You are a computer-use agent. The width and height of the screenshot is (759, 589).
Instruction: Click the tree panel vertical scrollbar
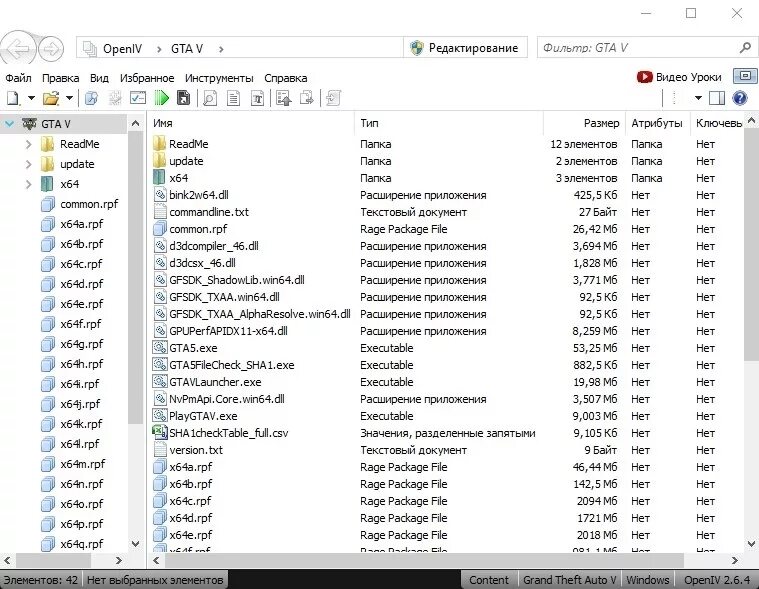(136, 278)
